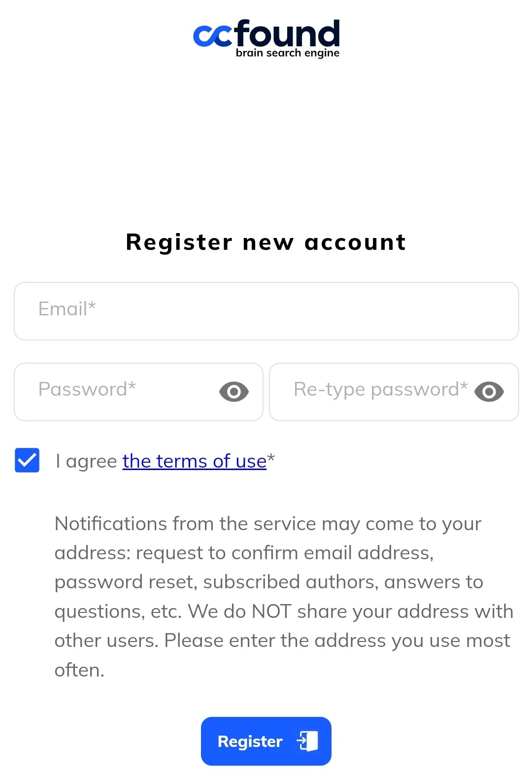This screenshot has width=532, height=778.
Task: Reveal the Re-type password with eye icon
Action: click(x=489, y=392)
